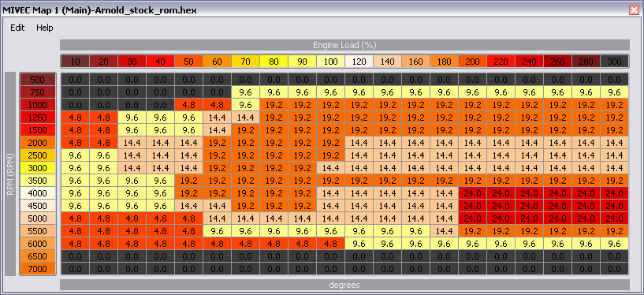Select the 10 engine load column header
Screen dimensions: 644x295
pyautogui.click(x=75, y=62)
